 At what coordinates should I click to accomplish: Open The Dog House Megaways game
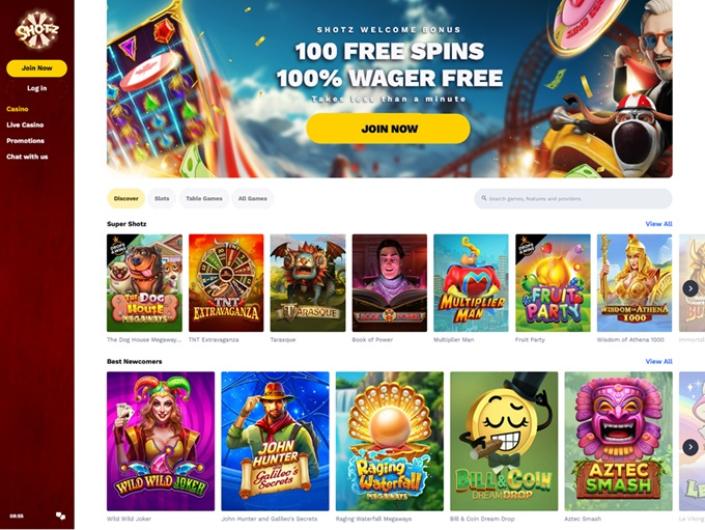[x=144, y=283]
